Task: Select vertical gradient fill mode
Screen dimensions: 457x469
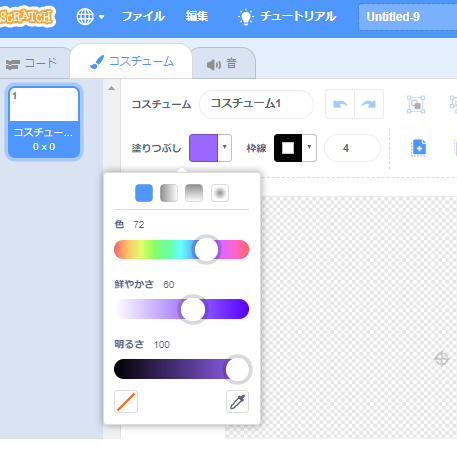Action: (x=194, y=193)
